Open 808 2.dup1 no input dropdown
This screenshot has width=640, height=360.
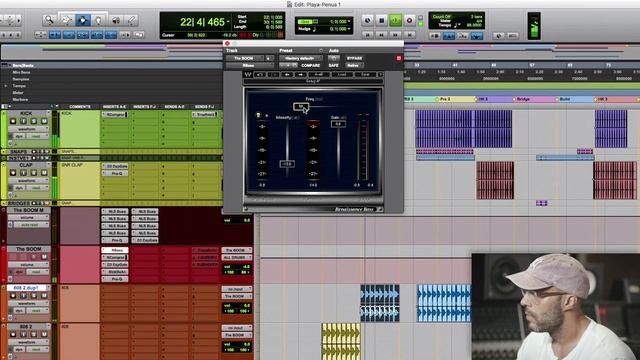(237, 289)
